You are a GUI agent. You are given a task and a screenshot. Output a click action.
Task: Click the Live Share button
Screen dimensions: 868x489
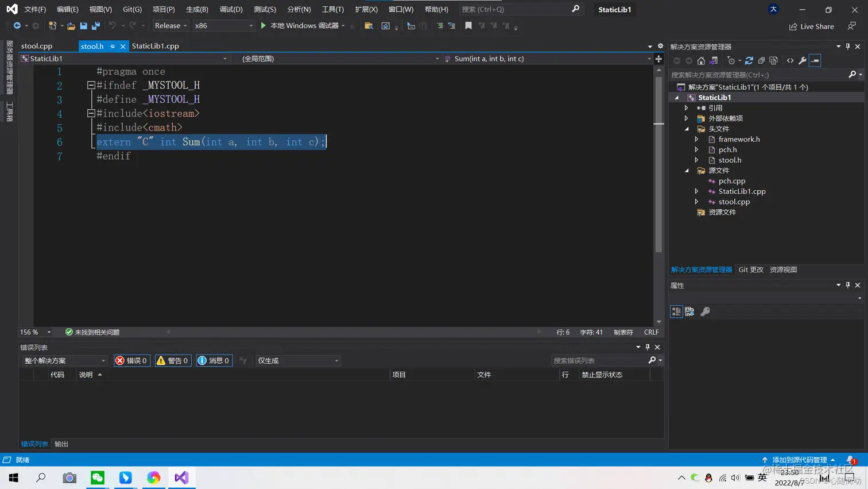(x=811, y=26)
